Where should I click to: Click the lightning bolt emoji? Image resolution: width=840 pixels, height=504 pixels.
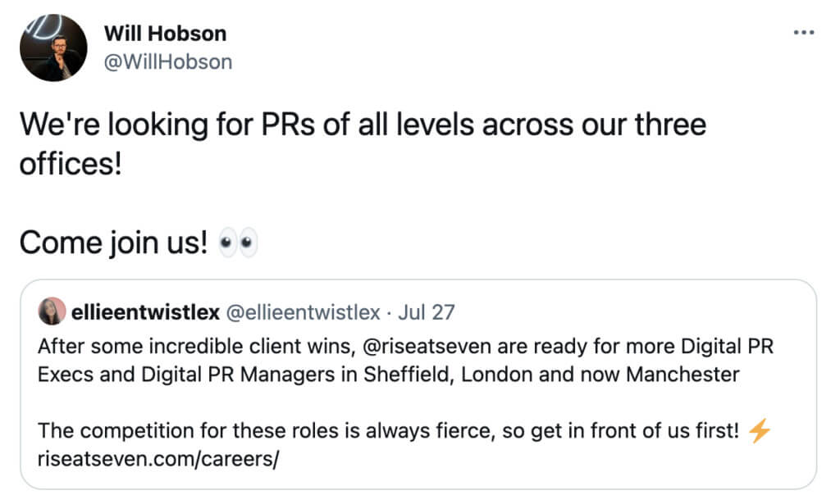pyautogui.click(x=760, y=431)
